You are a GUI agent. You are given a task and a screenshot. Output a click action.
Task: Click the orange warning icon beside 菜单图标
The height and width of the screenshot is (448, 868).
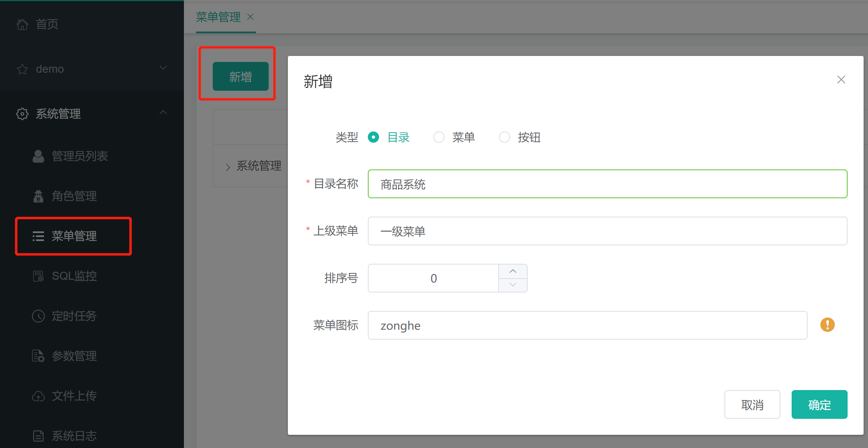pos(828,325)
